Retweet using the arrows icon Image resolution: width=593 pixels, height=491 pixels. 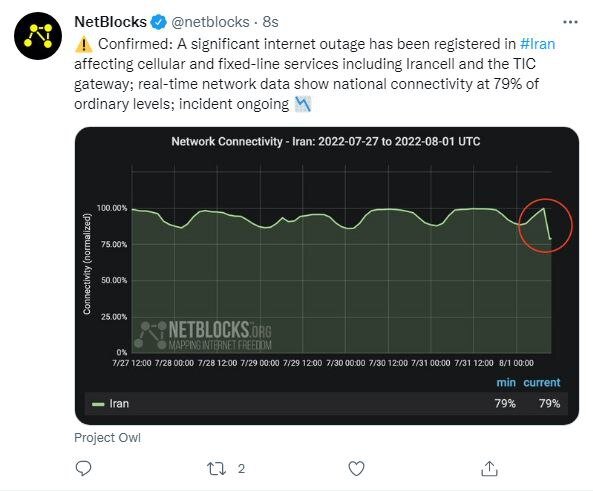click(217, 469)
